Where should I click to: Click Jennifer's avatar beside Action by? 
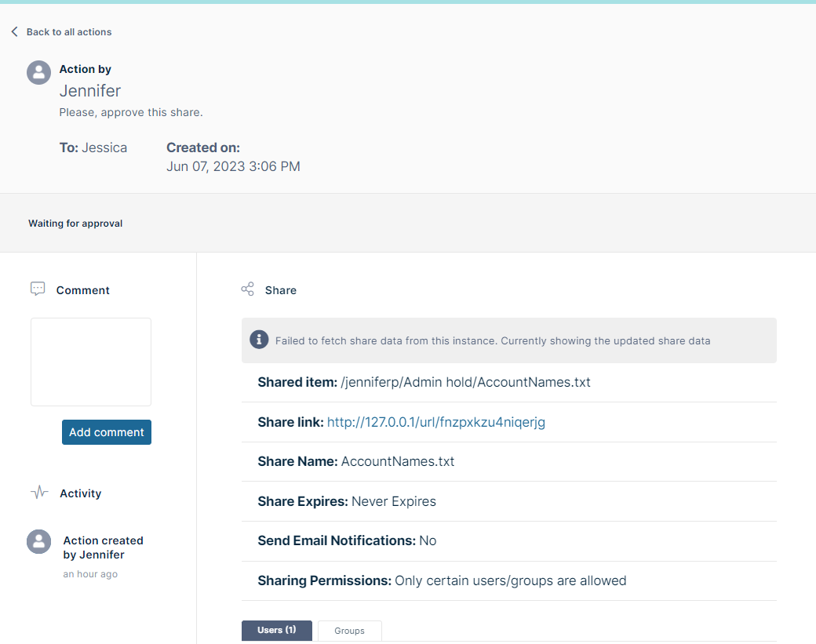click(39, 73)
